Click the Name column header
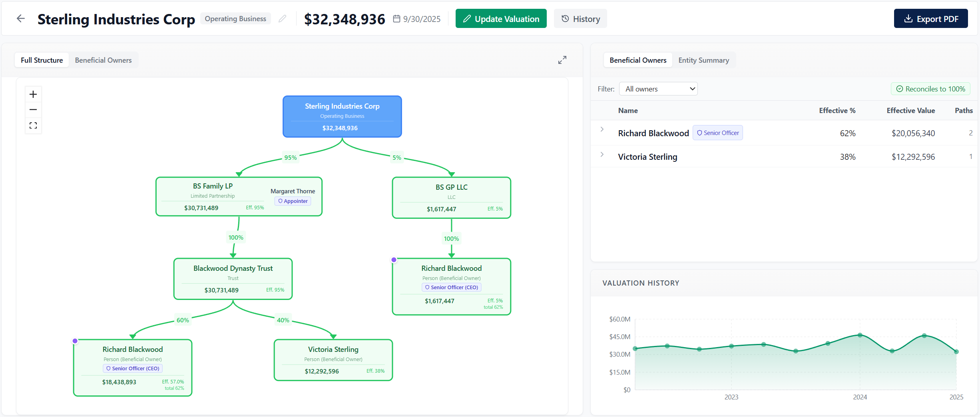980x417 pixels. click(628, 111)
